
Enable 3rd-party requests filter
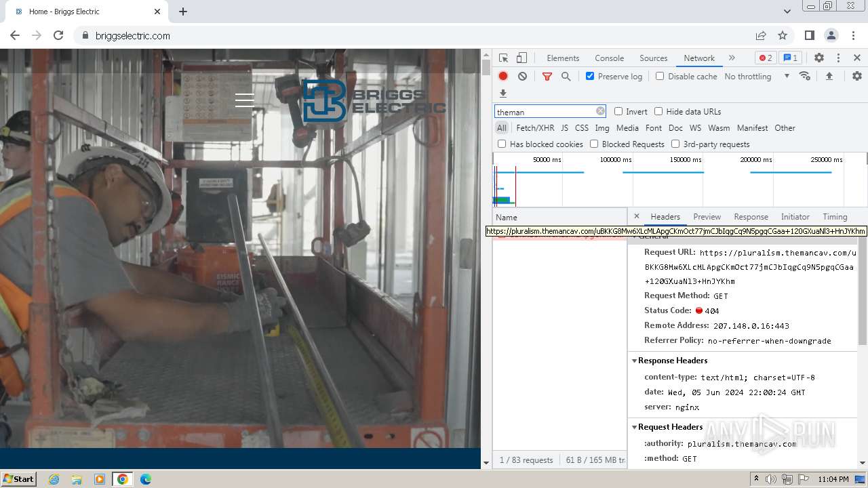point(675,144)
